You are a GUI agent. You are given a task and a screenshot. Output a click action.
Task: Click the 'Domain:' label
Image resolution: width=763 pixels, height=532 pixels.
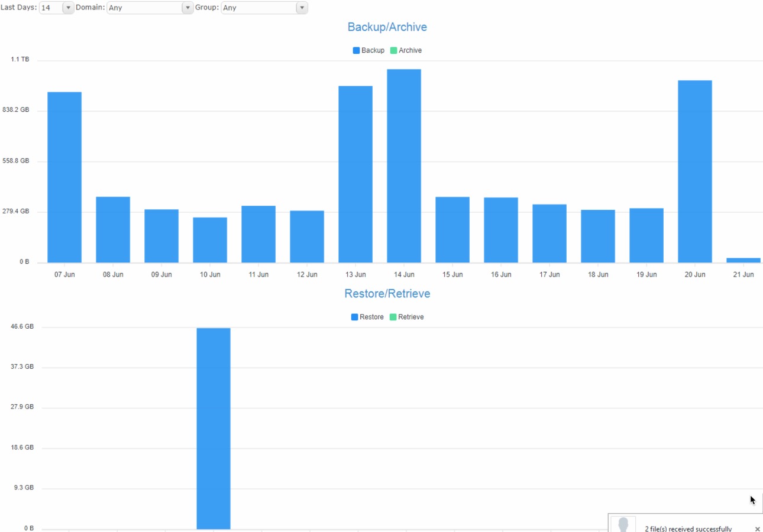(x=90, y=8)
